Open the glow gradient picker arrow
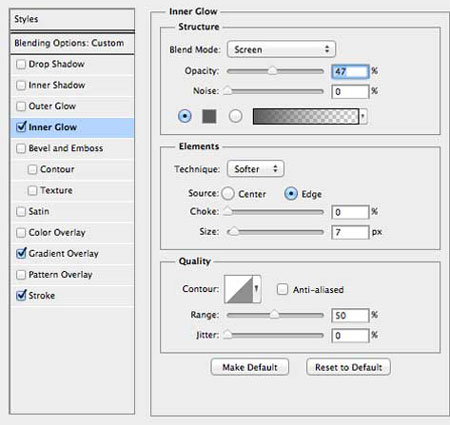This screenshot has height=425, width=450. (363, 116)
